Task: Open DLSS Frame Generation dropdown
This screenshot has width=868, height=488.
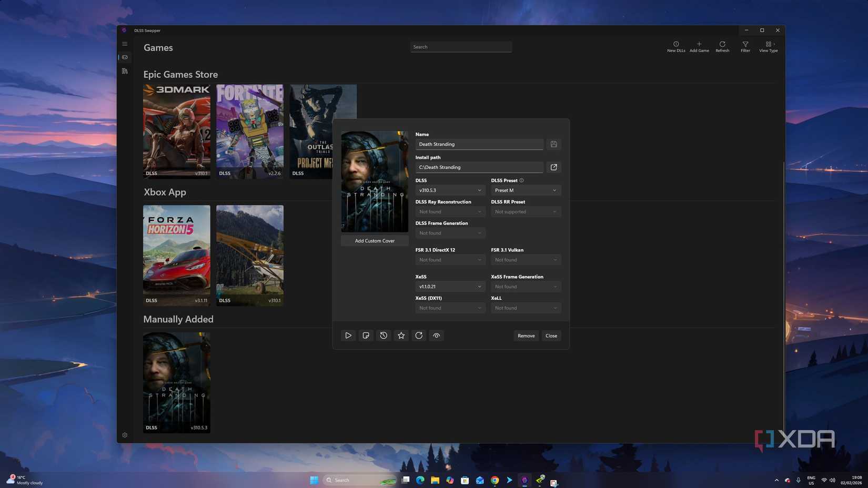Action: [x=450, y=233]
